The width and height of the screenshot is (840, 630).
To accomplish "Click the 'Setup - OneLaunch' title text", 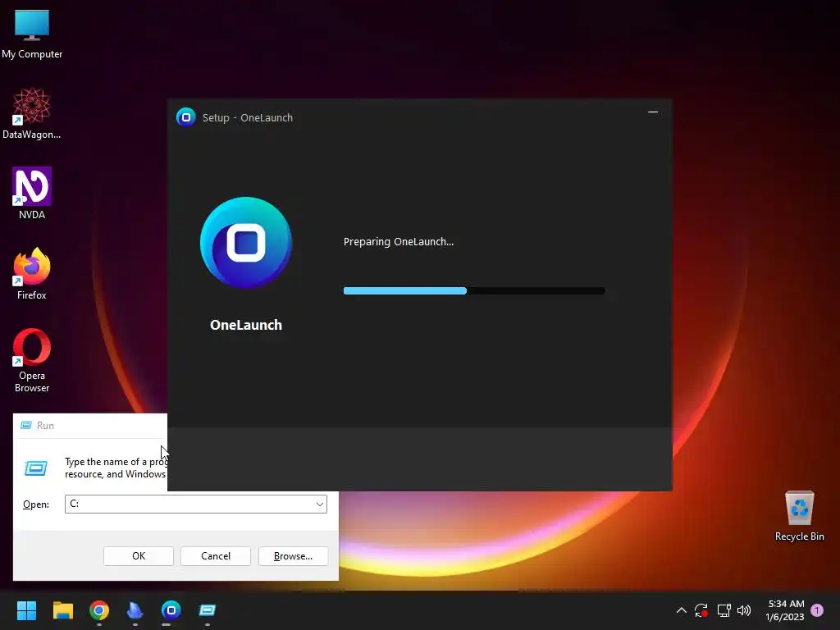I will (x=248, y=118).
